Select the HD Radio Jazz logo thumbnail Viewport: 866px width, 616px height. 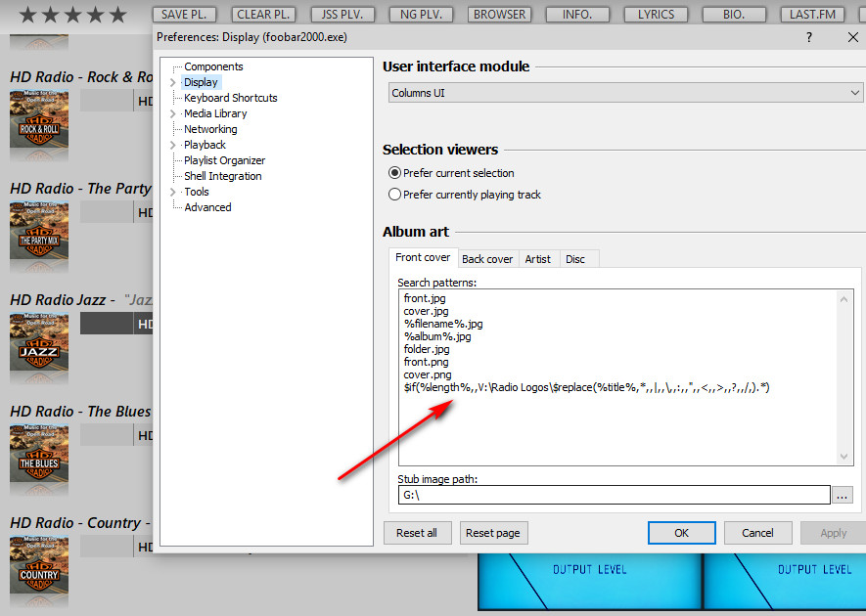click(39, 348)
